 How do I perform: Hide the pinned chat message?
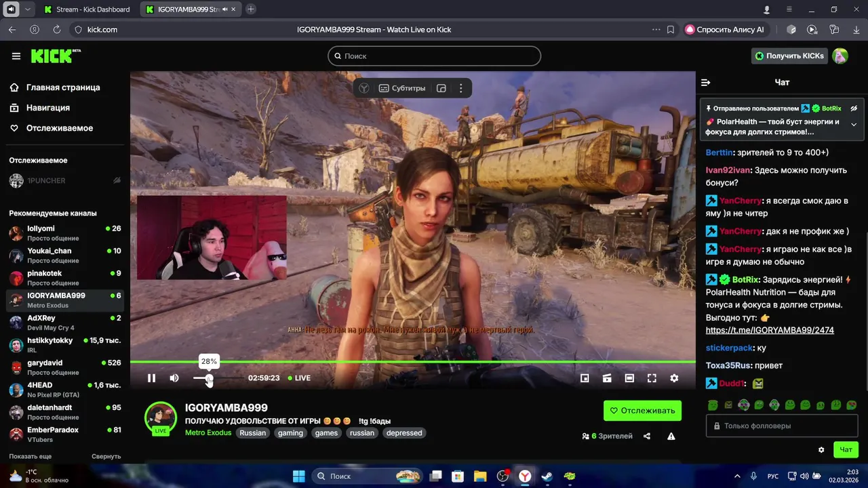click(854, 108)
